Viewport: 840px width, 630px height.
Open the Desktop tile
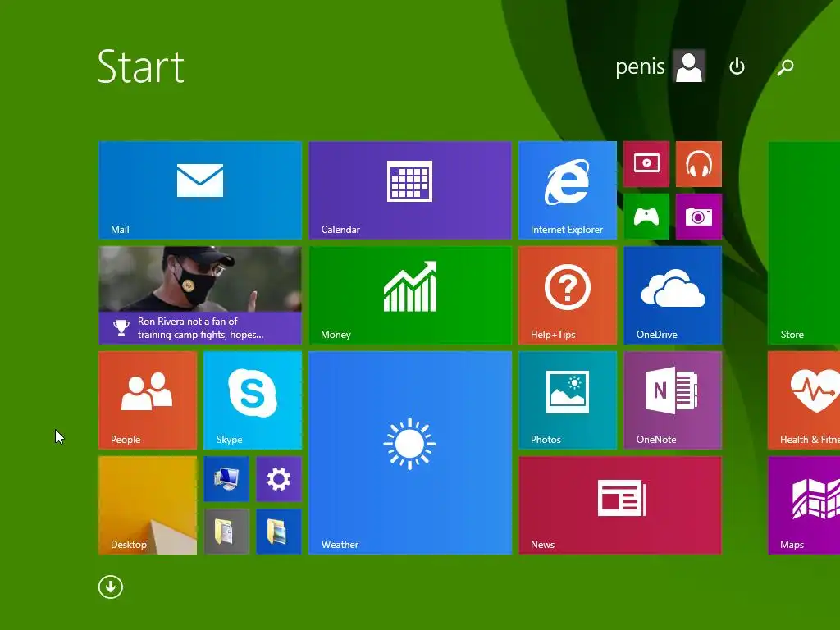coord(148,505)
